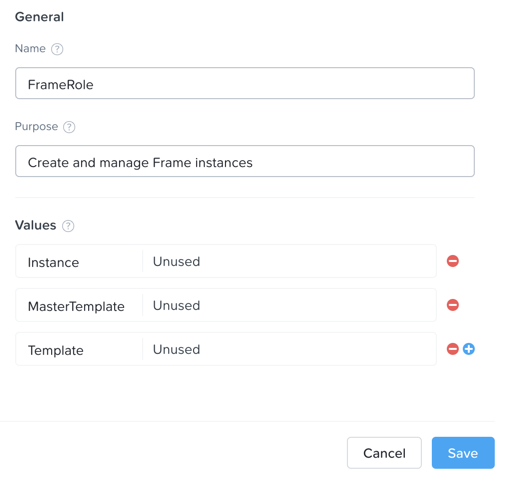Click the General section heading
507x483 pixels.
coord(39,17)
